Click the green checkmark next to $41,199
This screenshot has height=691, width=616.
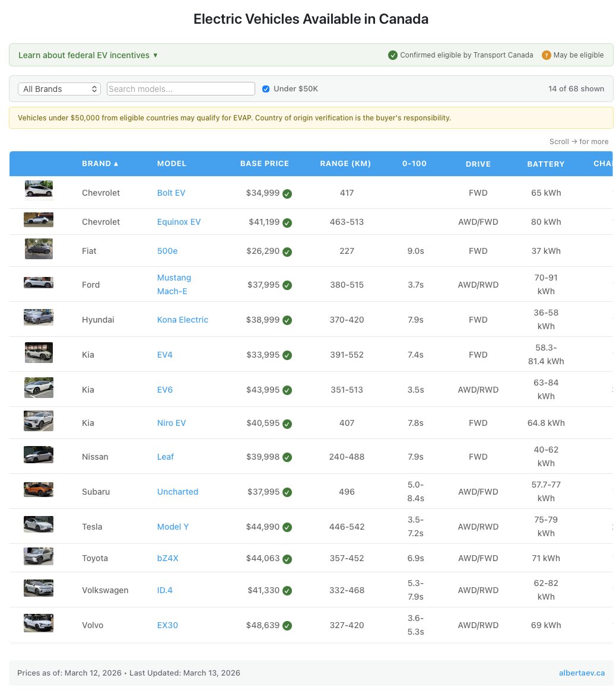[287, 222]
